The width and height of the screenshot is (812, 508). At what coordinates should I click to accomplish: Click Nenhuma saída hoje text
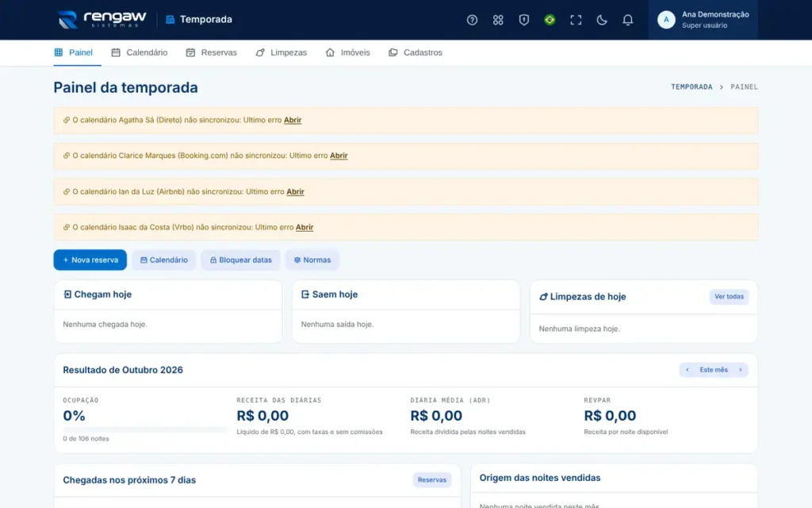click(337, 325)
